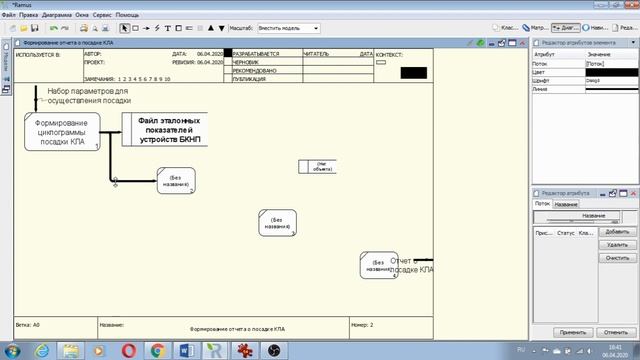640x360 pixels.
Task: Open the Классификаторы panel button
Action: pyautogui.click(x=505, y=28)
